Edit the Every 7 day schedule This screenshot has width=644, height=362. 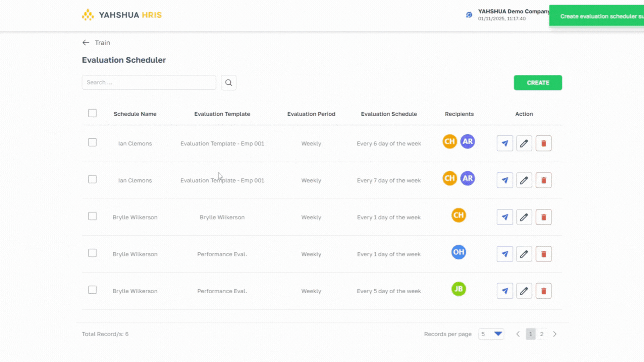click(x=524, y=180)
